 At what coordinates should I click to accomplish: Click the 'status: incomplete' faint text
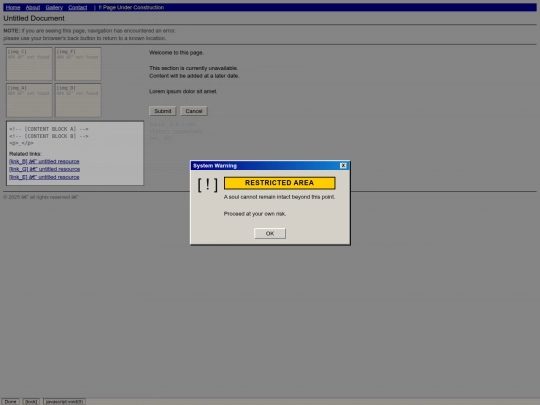pyautogui.click(x=176, y=131)
